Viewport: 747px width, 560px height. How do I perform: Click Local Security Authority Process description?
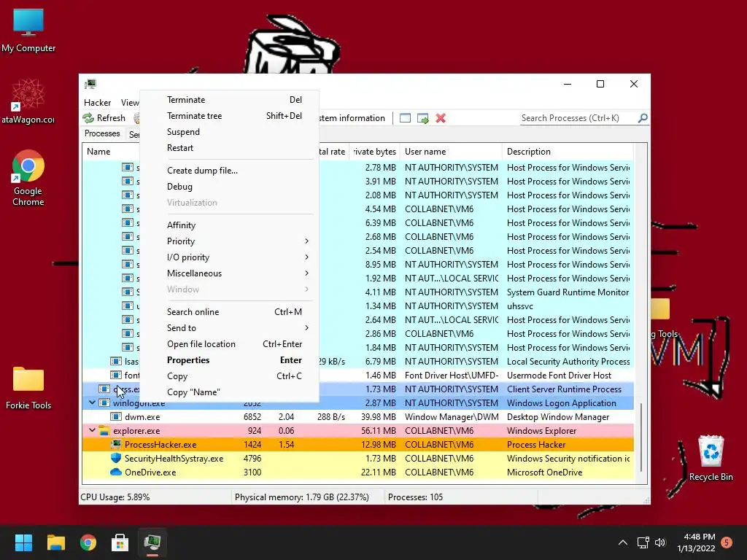tap(568, 362)
